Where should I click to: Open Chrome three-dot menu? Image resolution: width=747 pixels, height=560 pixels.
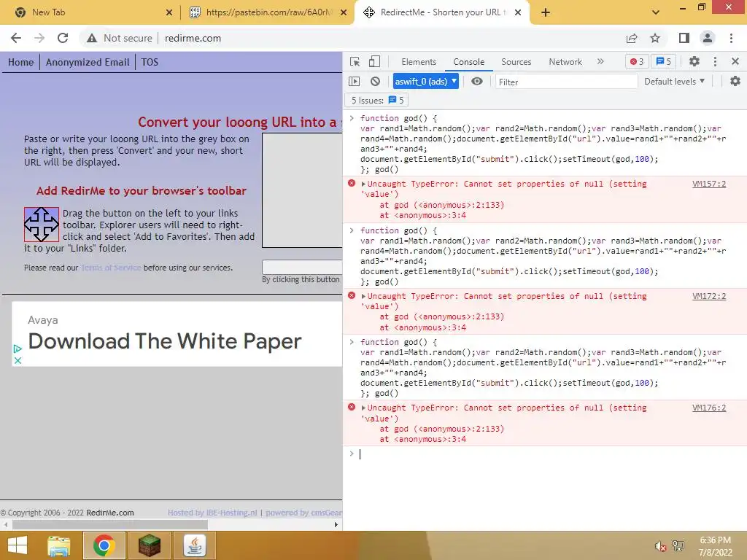pos(731,38)
